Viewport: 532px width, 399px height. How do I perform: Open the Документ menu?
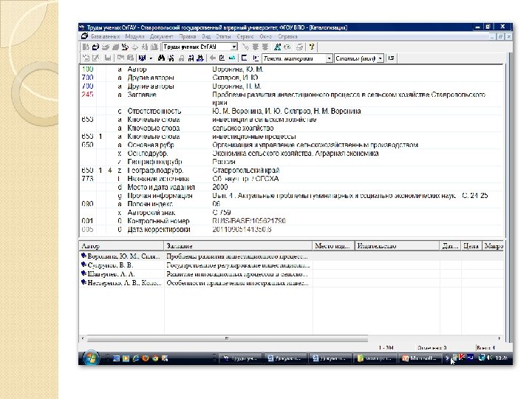(162, 36)
